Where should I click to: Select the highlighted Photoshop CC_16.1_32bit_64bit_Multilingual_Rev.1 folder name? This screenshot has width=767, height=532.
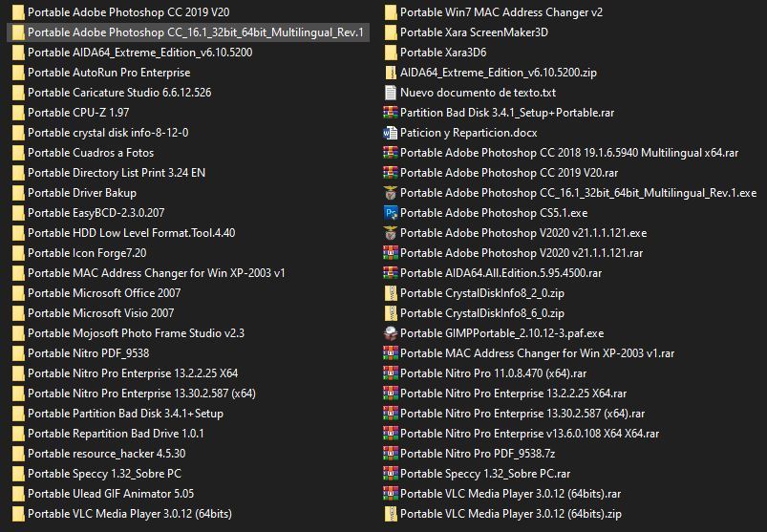[x=196, y=32]
